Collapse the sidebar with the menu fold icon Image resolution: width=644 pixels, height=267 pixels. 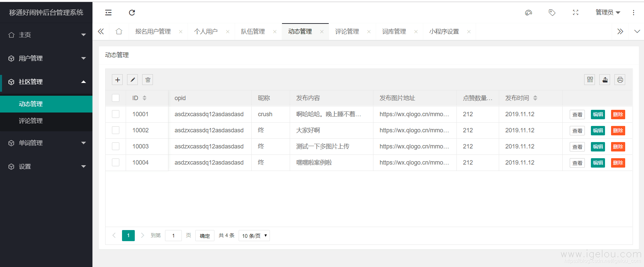pos(108,12)
